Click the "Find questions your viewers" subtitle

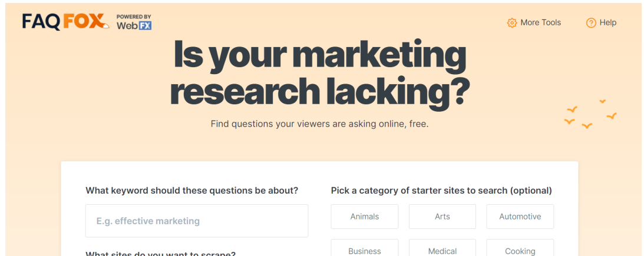(x=320, y=124)
